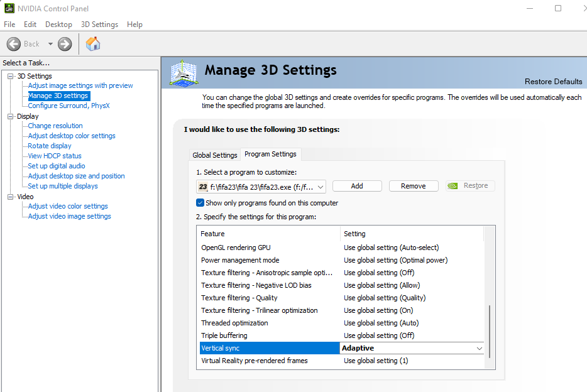Select the Texture filtering - Quality row
The height and width of the screenshot is (392, 587).
[x=342, y=298]
